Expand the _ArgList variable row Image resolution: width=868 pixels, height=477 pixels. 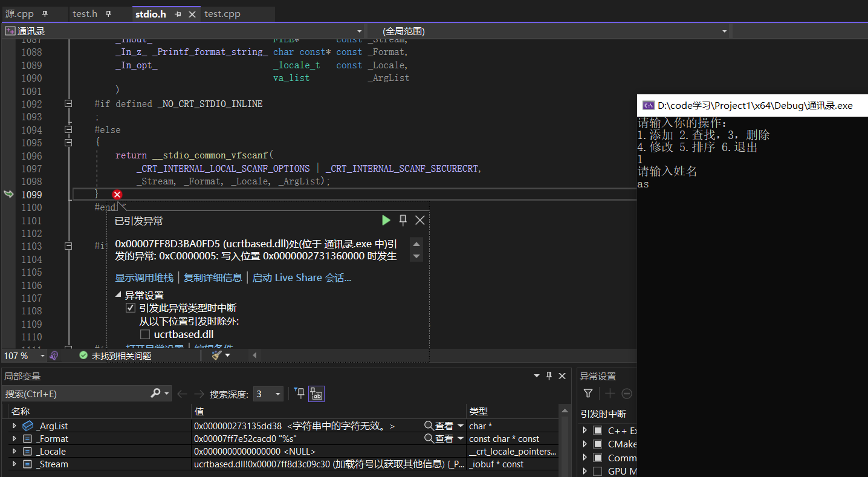point(15,426)
